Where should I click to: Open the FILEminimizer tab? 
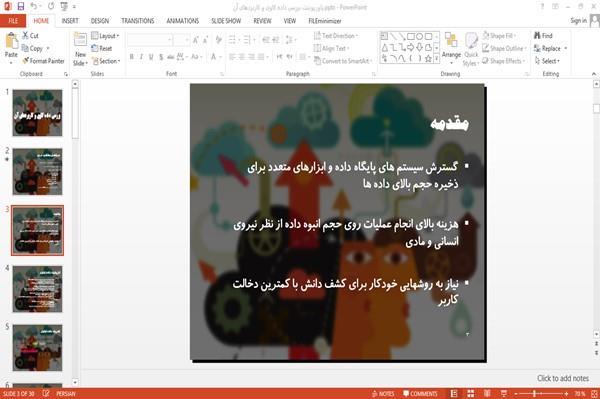(324, 21)
